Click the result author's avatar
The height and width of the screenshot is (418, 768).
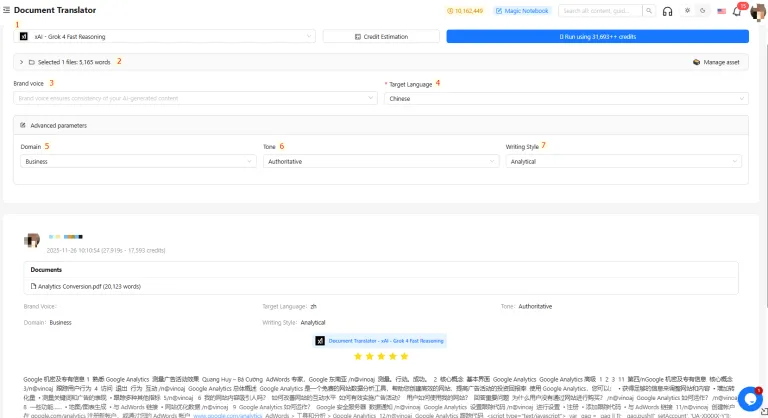coord(32,240)
